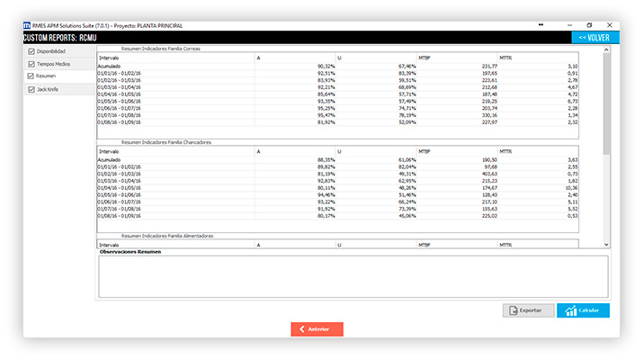Click Intervalo header in Alimentadores table
Screen dimensions: 644x359
click(109, 245)
